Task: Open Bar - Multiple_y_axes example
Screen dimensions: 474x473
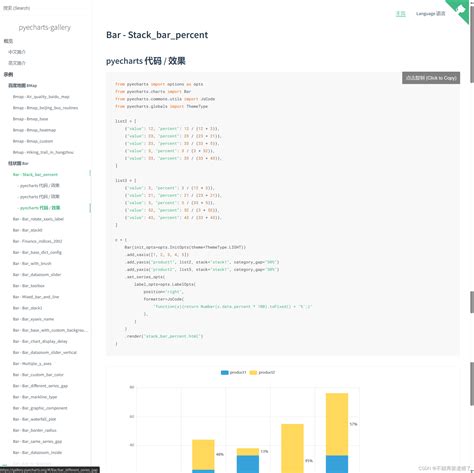Action: click(32, 364)
